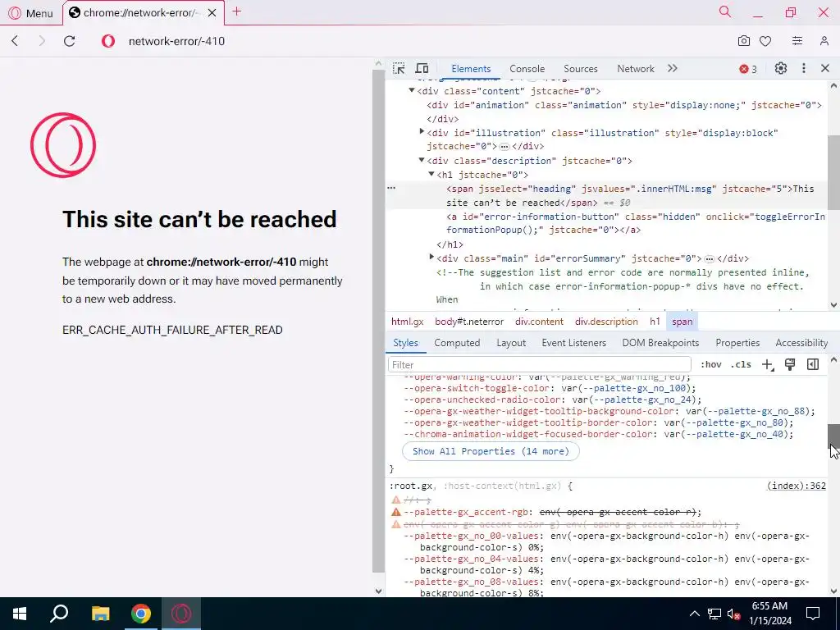The height and width of the screenshot is (630, 840).
Task: Select the Styles sub-tab
Action: [405, 343]
